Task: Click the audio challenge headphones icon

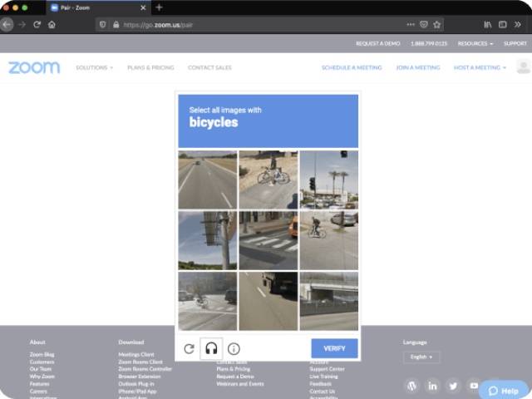Action: [211, 348]
